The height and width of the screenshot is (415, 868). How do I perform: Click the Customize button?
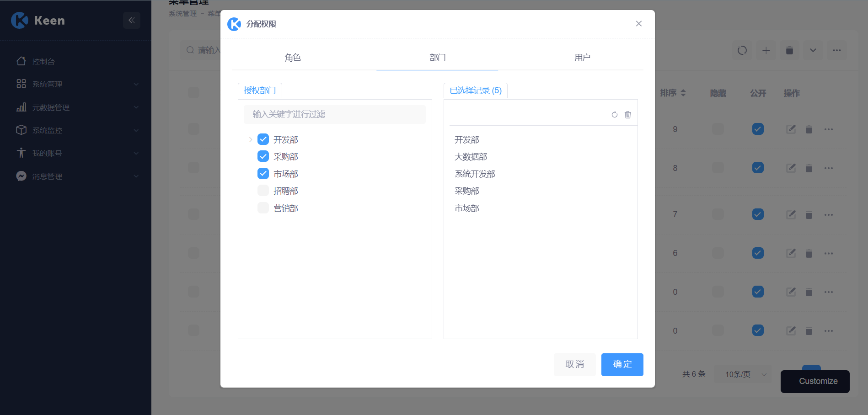(x=815, y=382)
